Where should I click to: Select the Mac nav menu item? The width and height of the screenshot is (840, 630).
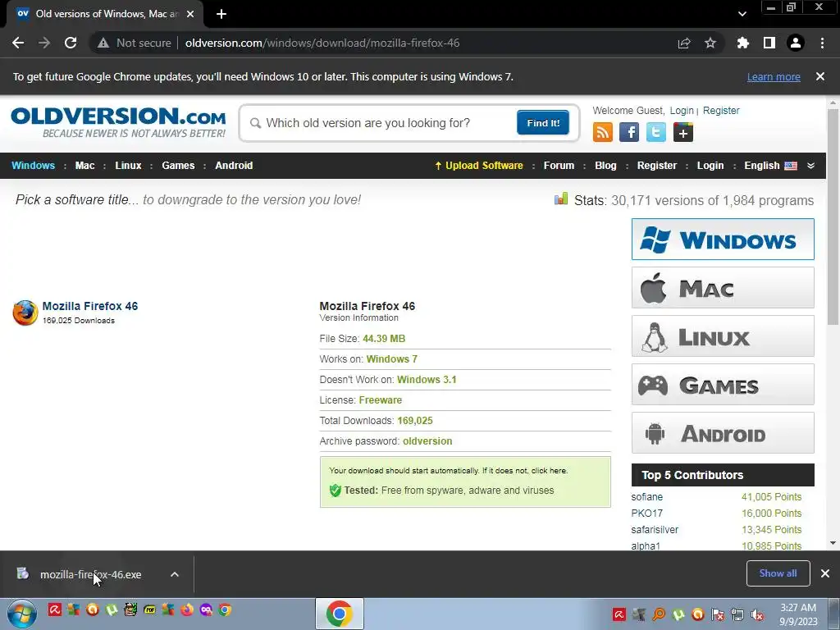tap(84, 166)
